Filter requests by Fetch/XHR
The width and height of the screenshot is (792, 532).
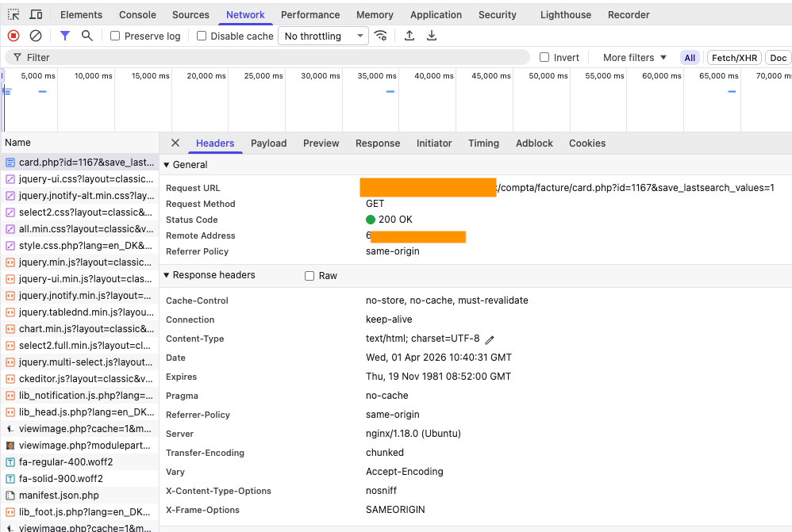(734, 58)
